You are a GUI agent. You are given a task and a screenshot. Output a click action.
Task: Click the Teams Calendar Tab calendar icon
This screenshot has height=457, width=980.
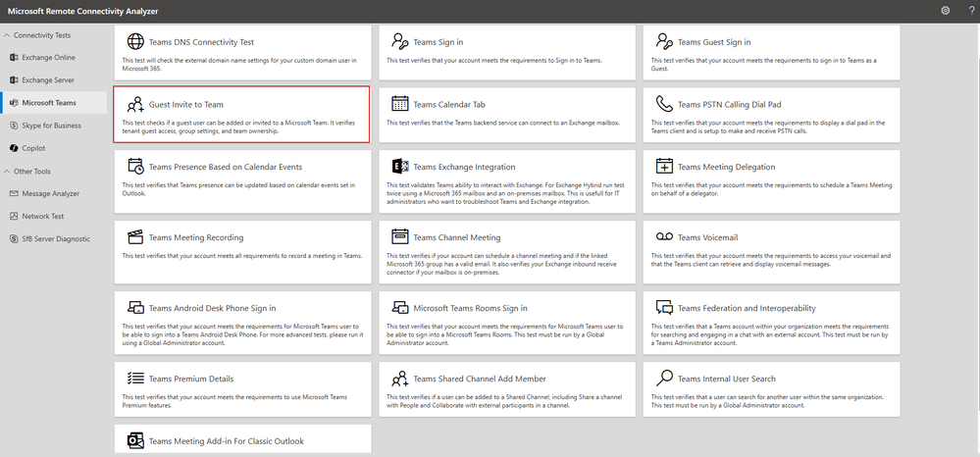[400, 104]
